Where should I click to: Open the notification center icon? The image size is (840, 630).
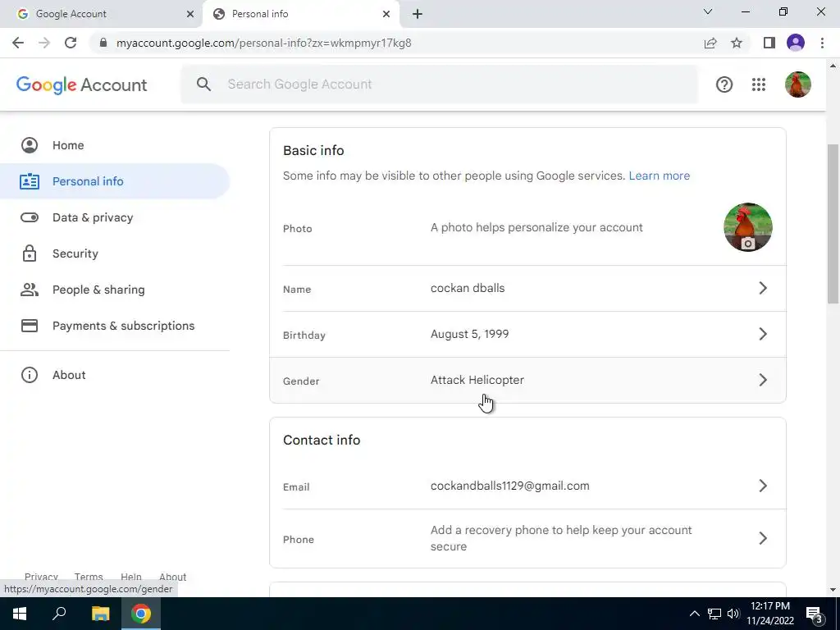coord(815,614)
